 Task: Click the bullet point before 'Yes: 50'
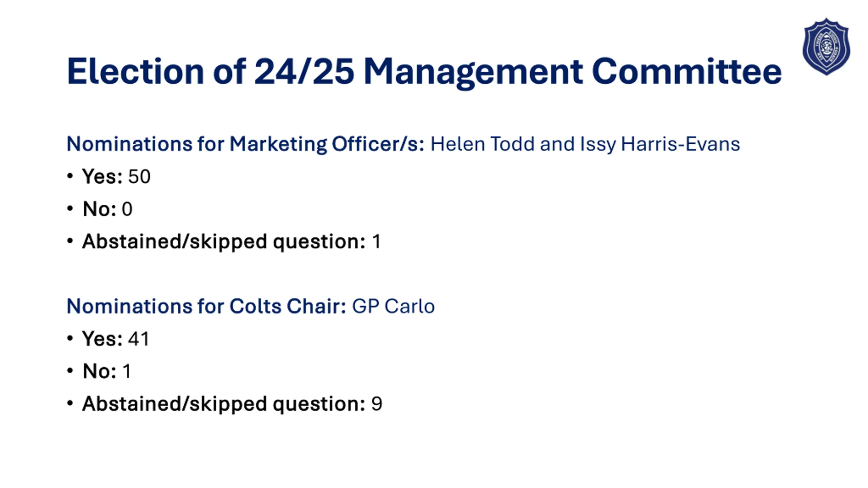click(70, 176)
